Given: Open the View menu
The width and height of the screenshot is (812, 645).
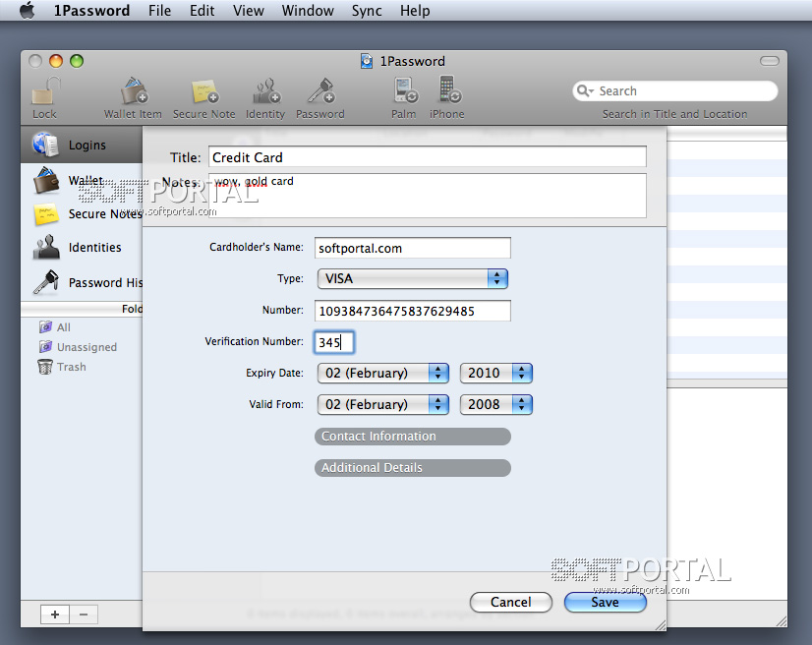Looking at the screenshot, I should coord(249,11).
